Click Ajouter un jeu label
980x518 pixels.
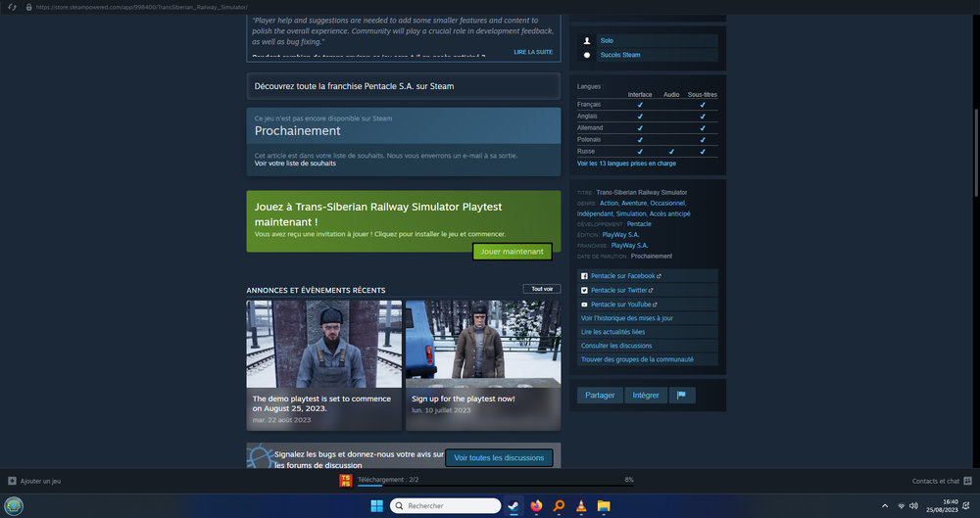coord(40,481)
